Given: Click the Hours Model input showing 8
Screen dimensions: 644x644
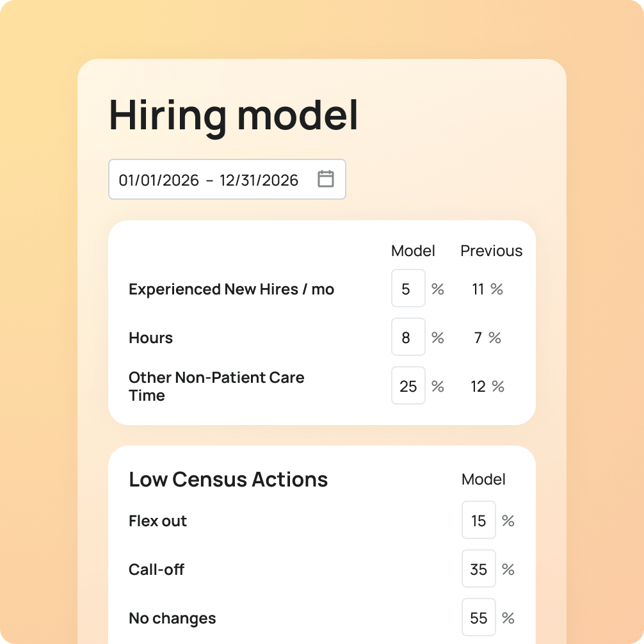Looking at the screenshot, I should [x=408, y=337].
